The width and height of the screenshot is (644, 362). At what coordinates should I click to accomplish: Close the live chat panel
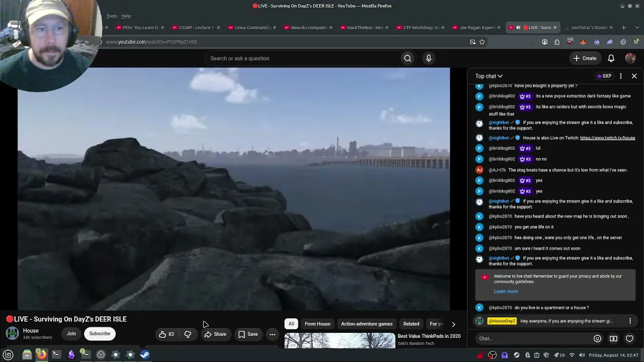click(634, 76)
